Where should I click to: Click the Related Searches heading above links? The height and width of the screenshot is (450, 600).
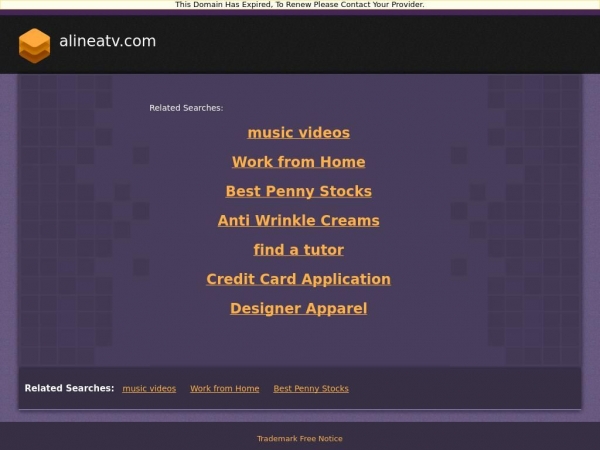(x=186, y=108)
